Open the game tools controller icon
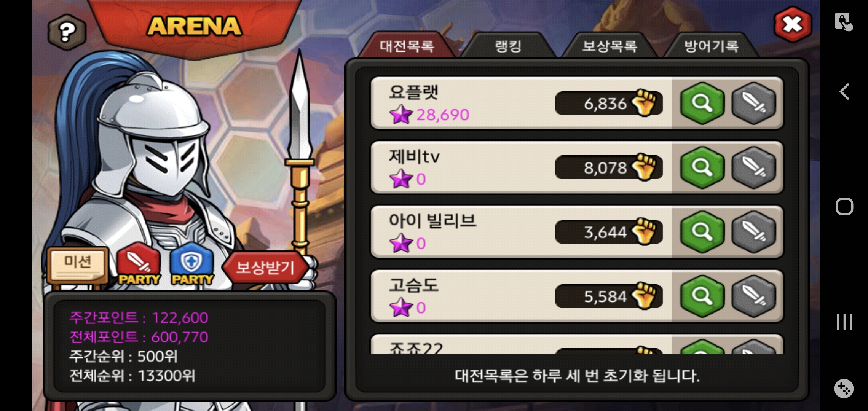Image resolution: width=868 pixels, height=411 pixels. pyautogui.click(x=844, y=389)
